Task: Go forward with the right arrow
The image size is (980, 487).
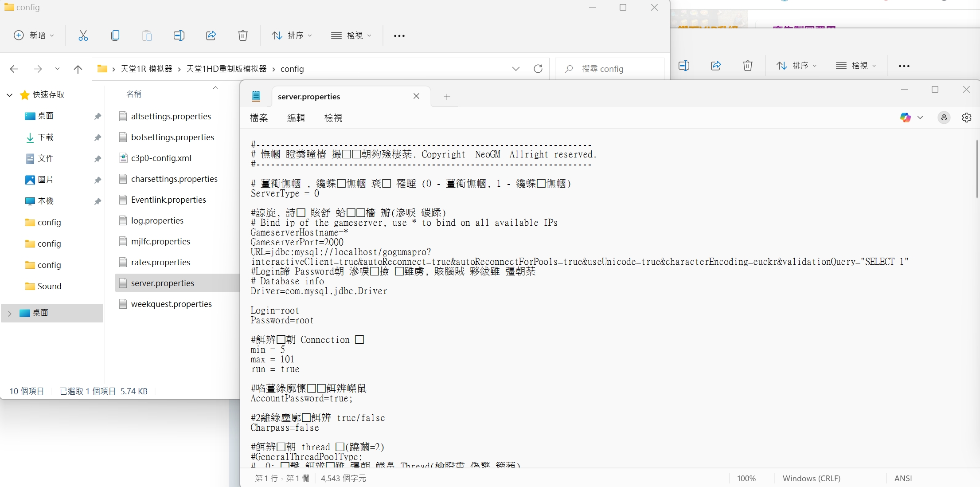Action: point(38,69)
